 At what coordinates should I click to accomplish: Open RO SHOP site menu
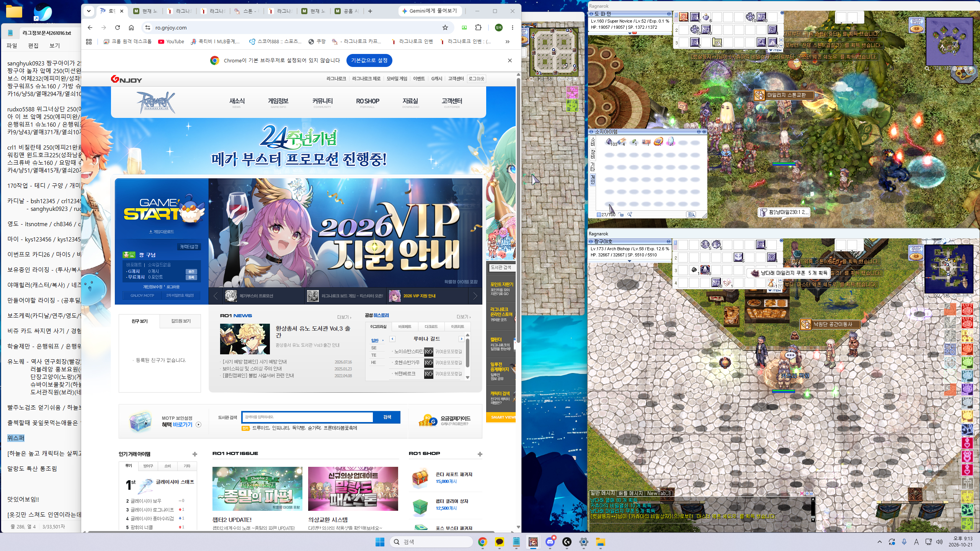(367, 101)
